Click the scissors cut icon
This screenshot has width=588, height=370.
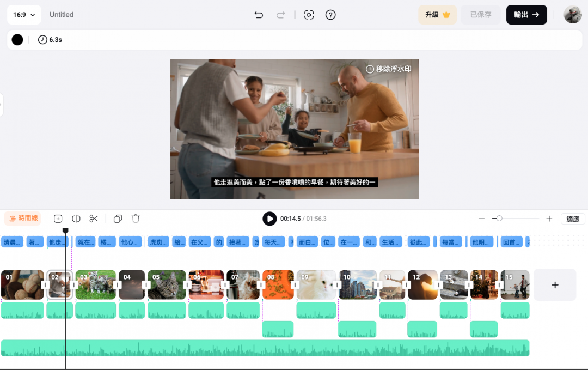point(94,219)
